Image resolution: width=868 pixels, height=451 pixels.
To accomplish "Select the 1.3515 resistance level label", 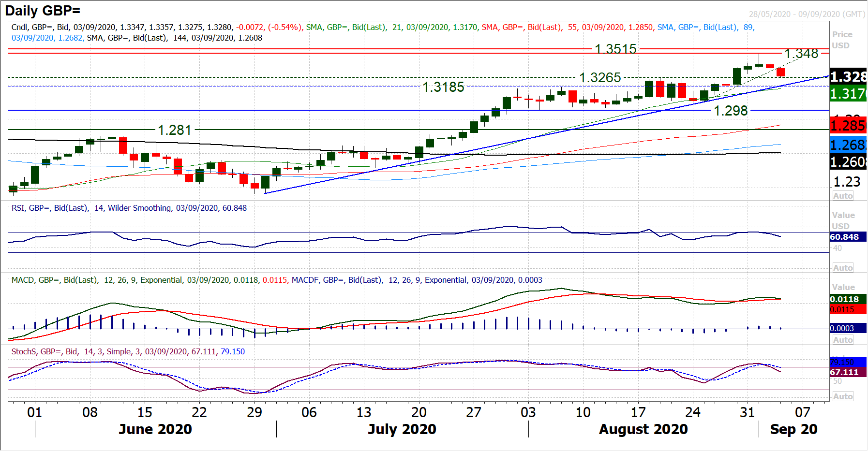I will 615,49.
